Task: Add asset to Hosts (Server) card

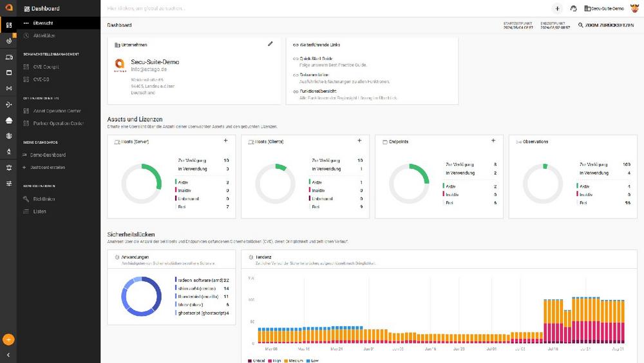Action: 225,141
